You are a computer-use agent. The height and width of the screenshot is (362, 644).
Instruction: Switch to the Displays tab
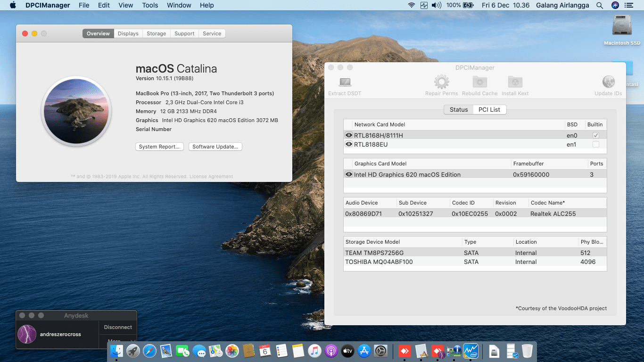click(128, 33)
